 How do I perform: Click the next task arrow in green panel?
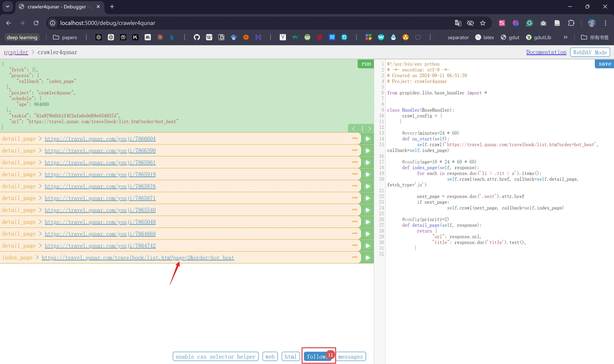(x=369, y=128)
